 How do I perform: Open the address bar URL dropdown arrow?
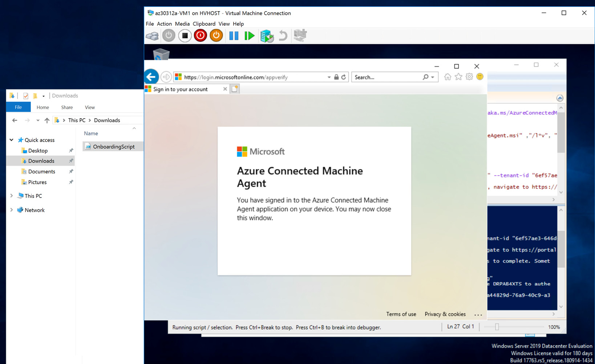click(x=329, y=77)
